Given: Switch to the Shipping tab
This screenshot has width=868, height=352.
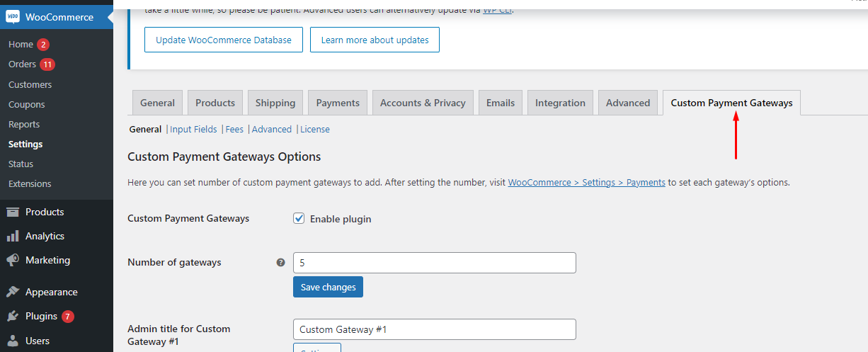Looking at the screenshot, I should pos(275,103).
